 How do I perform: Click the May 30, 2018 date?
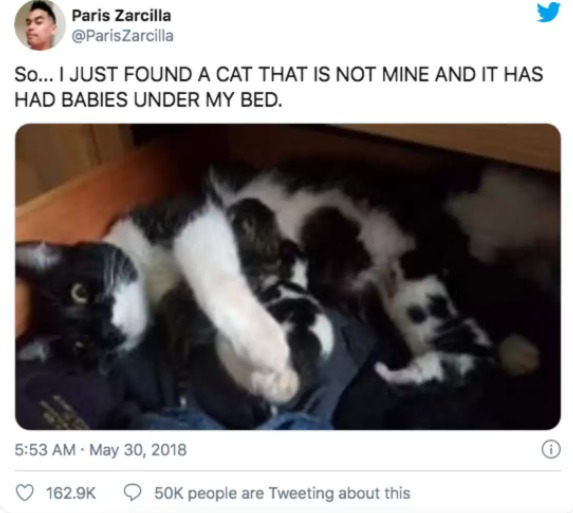138,450
